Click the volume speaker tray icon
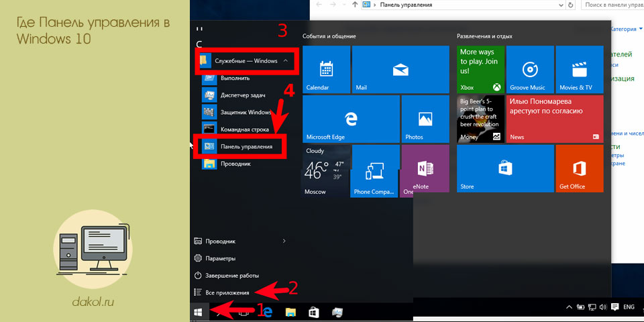This screenshot has width=644, height=322. pyautogui.click(x=603, y=307)
